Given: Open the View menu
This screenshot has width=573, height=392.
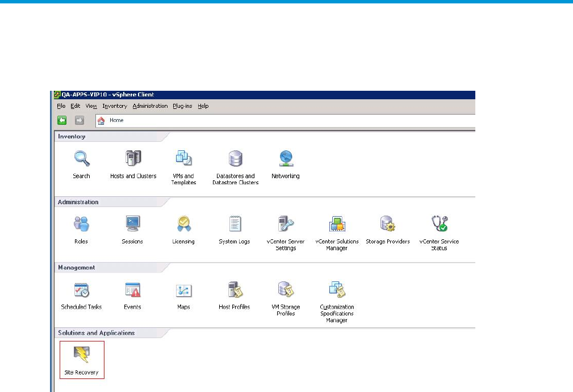Looking at the screenshot, I should (x=91, y=106).
